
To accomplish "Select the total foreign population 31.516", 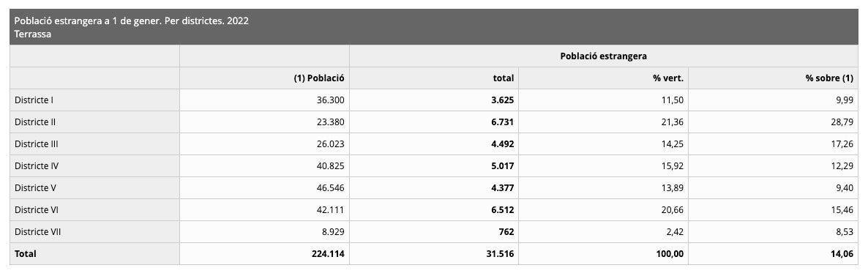I will pos(500,254).
